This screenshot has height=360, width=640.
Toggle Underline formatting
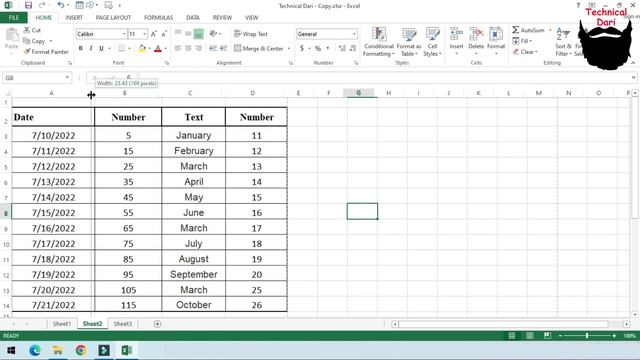101,48
